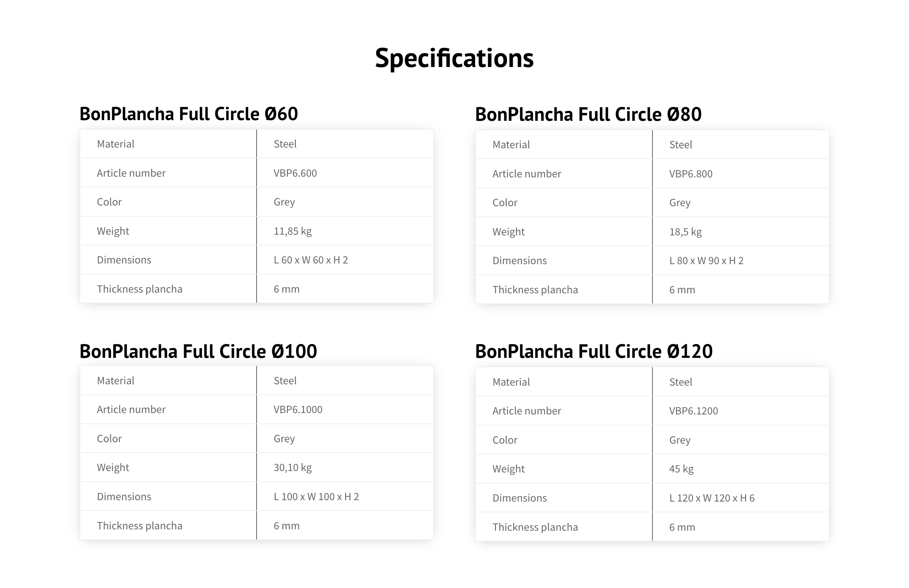Click the BonPlancha Full Circle Ø120 title
Viewport: 909px width, 588px height.
click(594, 351)
